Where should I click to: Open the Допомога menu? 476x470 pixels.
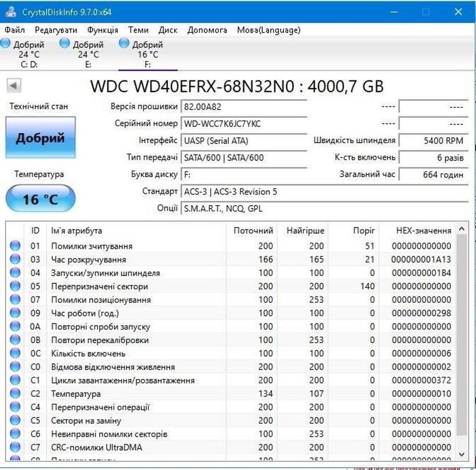208,30
